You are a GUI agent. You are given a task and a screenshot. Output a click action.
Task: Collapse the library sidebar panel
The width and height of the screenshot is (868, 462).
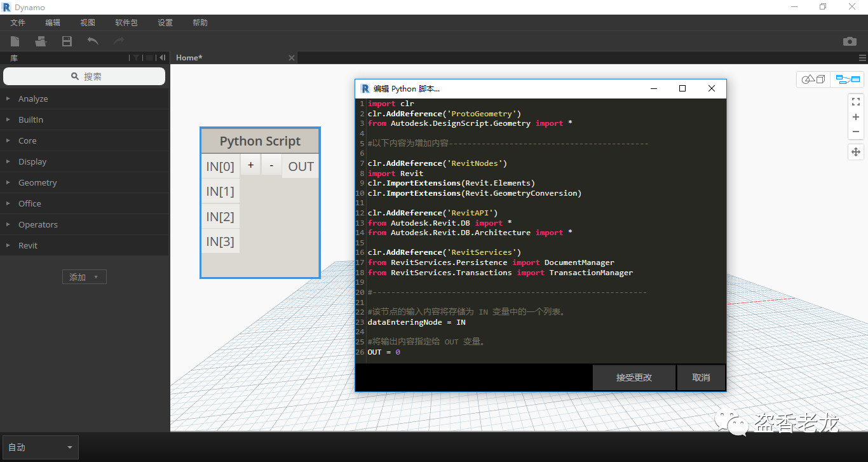click(163, 58)
